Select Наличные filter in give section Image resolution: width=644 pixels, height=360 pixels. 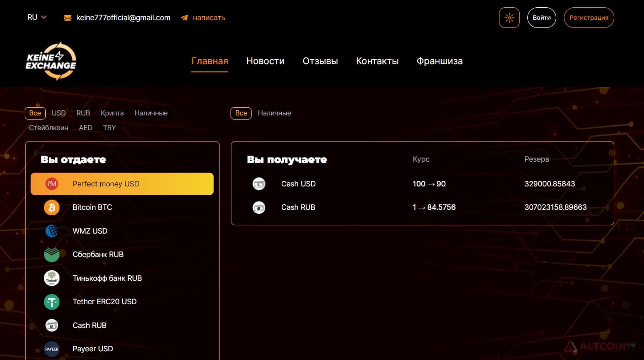151,113
